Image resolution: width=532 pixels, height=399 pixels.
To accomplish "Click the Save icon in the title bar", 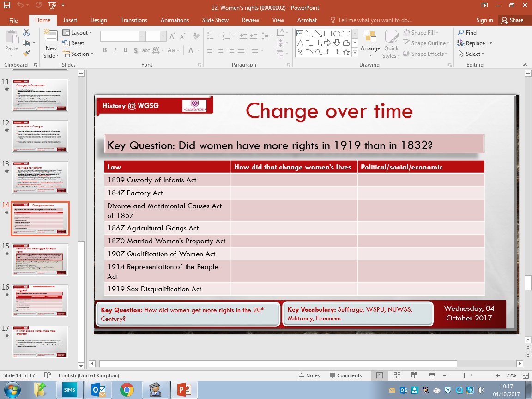I will pyautogui.click(x=7, y=5).
